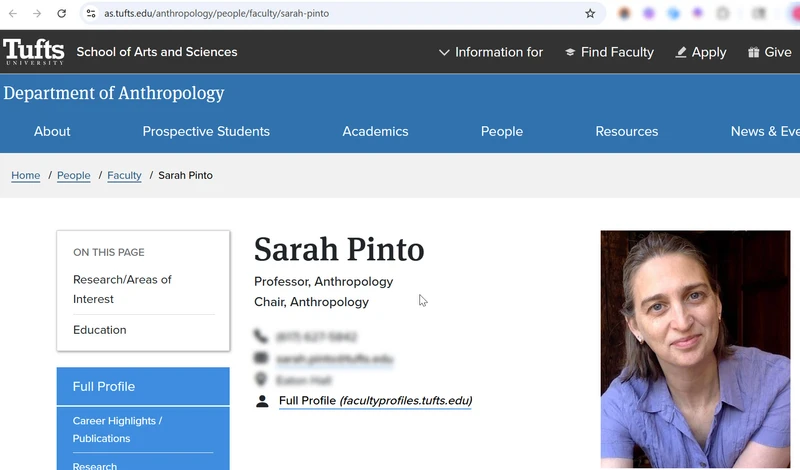Go to Faculty breadcrumb
Image resolution: width=800 pixels, height=470 pixels.
pyautogui.click(x=124, y=176)
